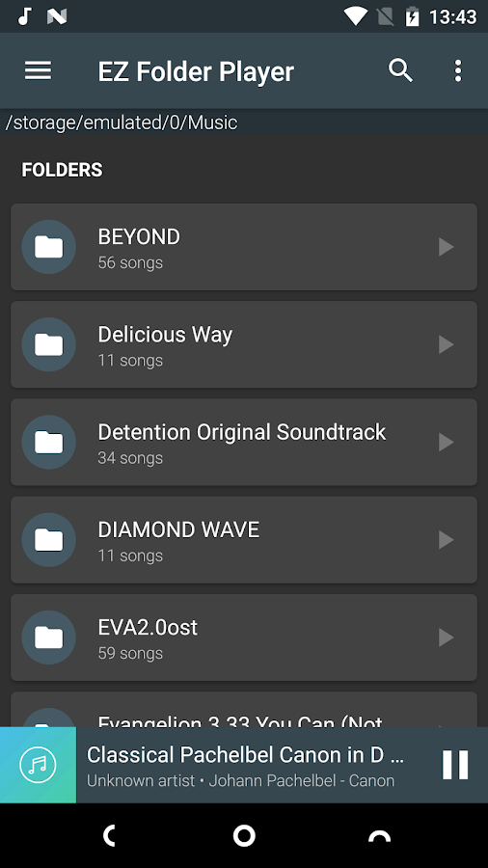The image size is (488, 868).
Task: Open the three-dot overflow menu
Action: point(457,70)
